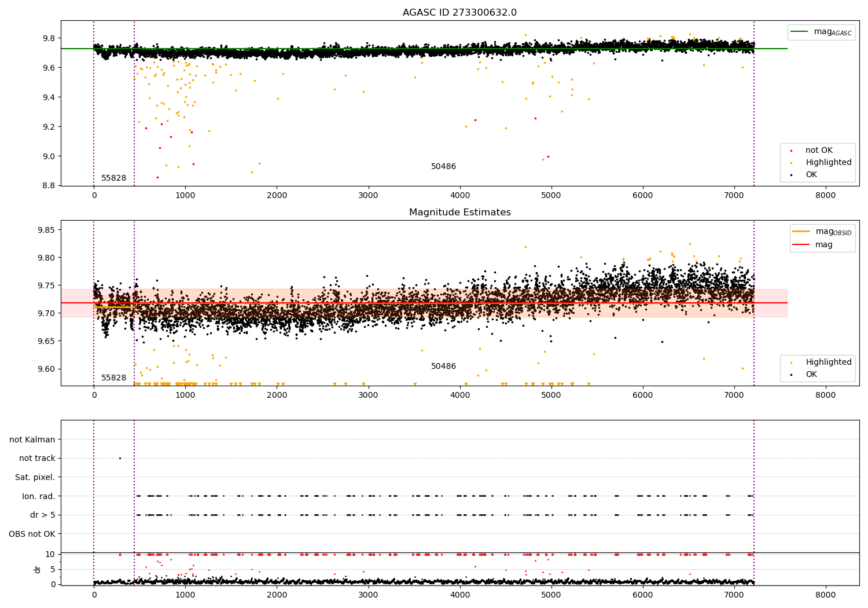
Task: Click the "9.60" y-axis tick label
Action: pyautogui.click(x=47, y=369)
